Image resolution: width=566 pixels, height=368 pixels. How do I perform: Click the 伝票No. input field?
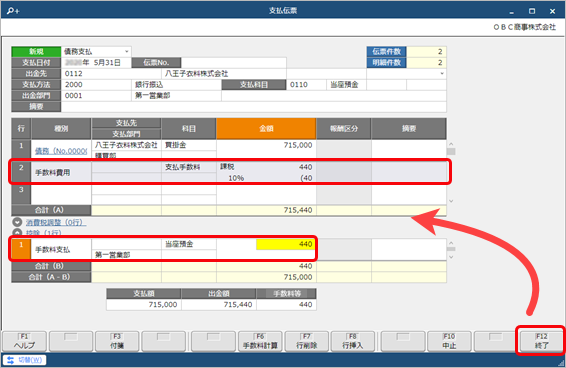click(x=234, y=62)
